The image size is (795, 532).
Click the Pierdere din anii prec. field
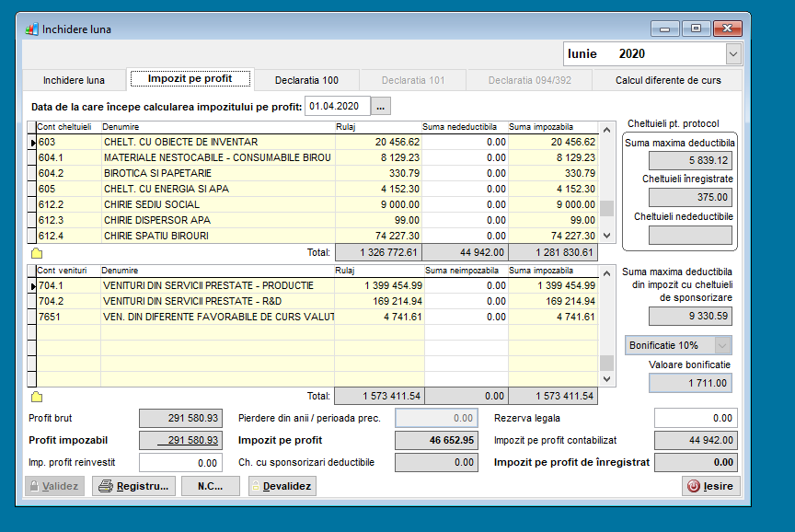[x=436, y=418]
